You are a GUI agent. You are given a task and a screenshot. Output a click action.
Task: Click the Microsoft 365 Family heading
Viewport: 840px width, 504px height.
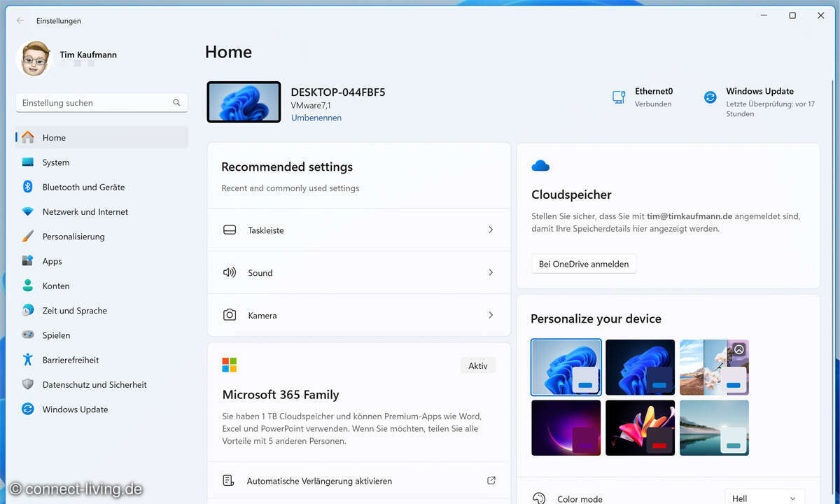tap(281, 394)
